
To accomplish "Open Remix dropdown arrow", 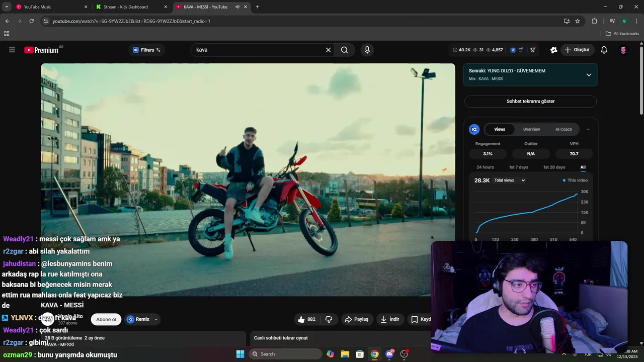I will 156,319.
